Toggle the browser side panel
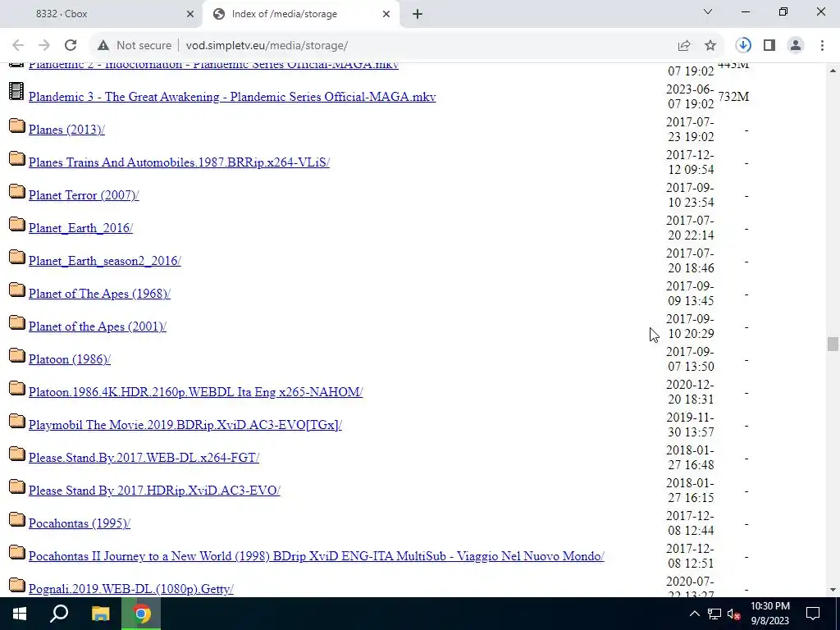The width and height of the screenshot is (840, 630). [769, 46]
